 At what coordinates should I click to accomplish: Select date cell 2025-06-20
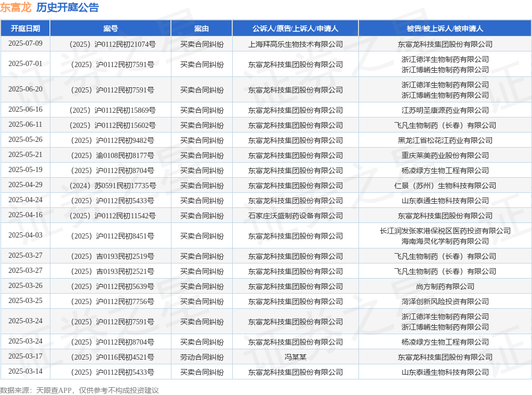25,89
